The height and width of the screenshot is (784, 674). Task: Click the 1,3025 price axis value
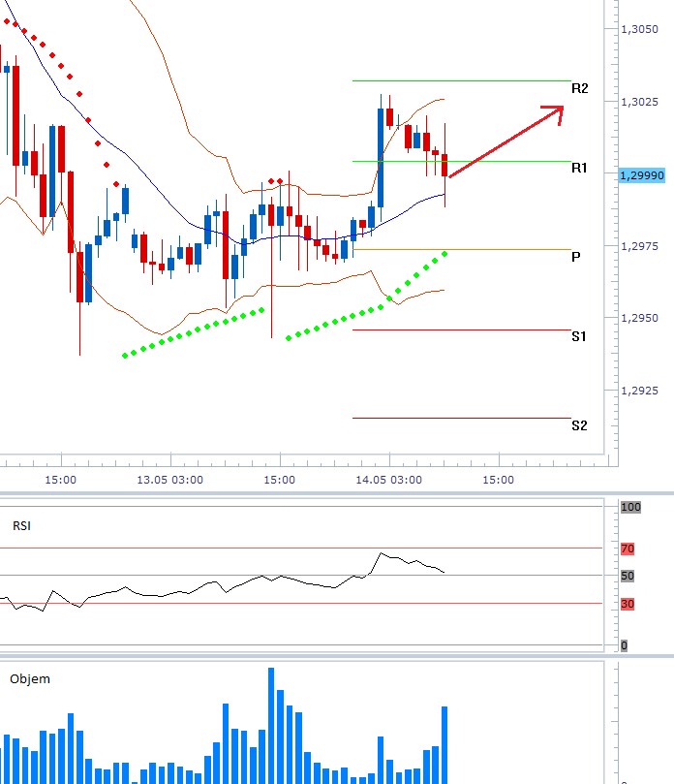click(639, 102)
